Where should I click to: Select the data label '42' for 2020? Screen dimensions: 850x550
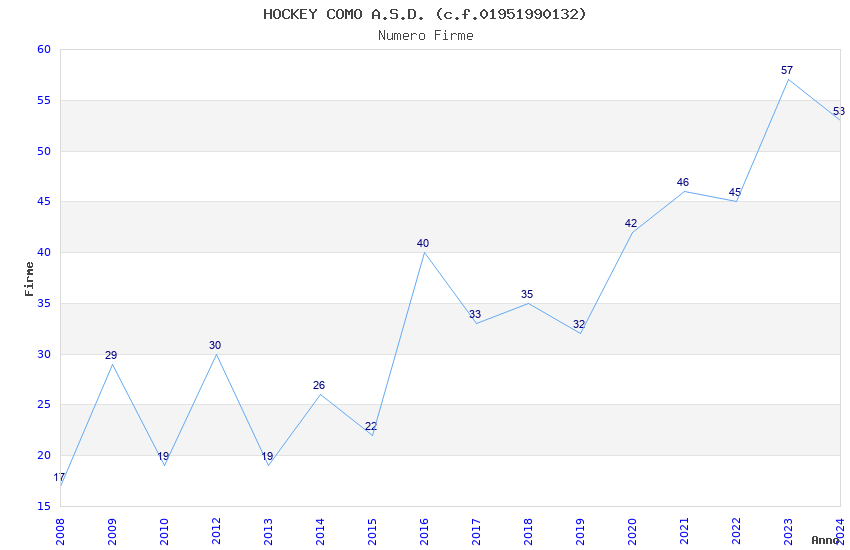(x=630, y=223)
